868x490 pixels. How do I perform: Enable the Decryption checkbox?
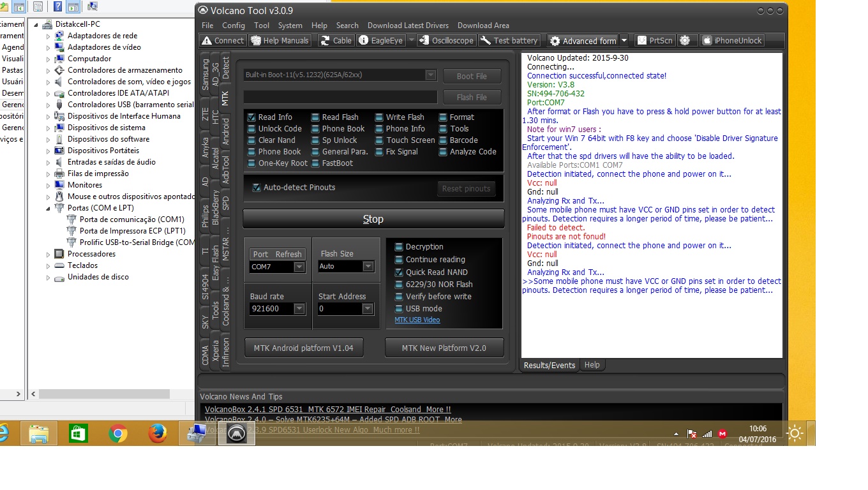pos(399,247)
